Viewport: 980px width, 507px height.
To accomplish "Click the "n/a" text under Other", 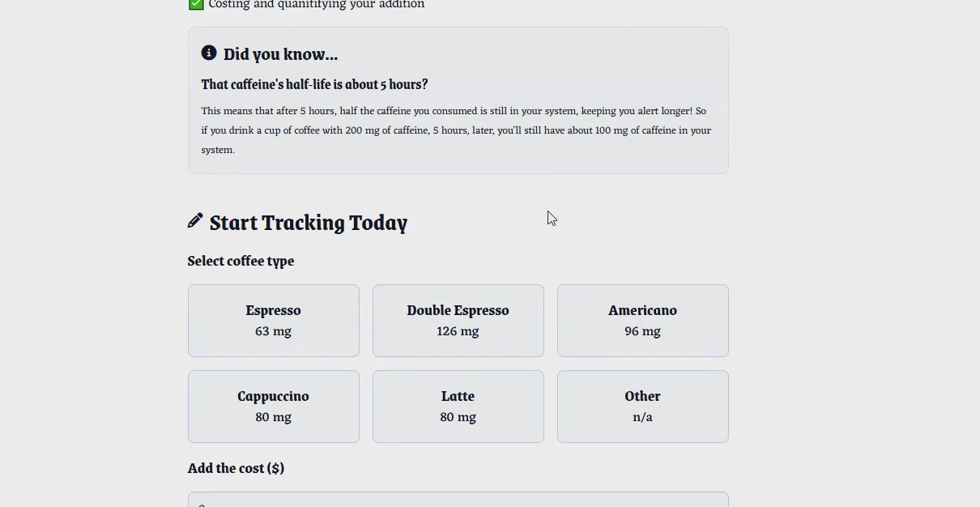I will [x=642, y=417].
